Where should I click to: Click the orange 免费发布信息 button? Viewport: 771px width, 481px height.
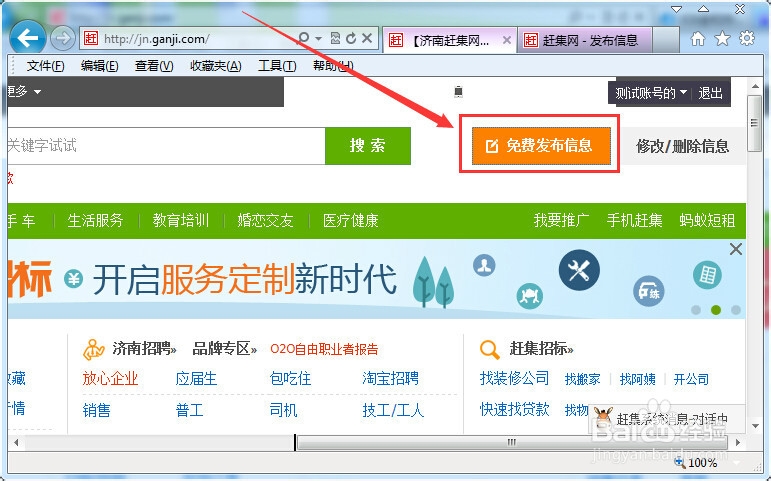541,146
